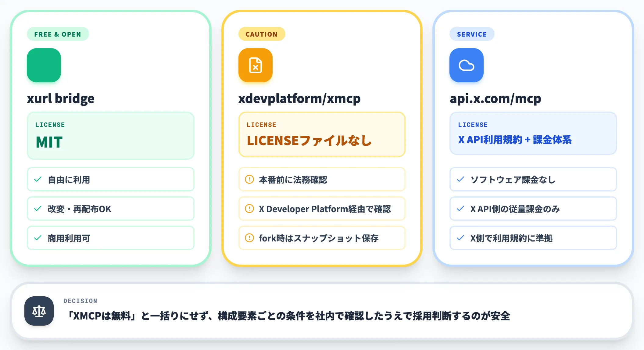Click the 改変・再配布OK text
The width and height of the screenshot is (644, 350).
pyautogui.click(x=80, y=209)
